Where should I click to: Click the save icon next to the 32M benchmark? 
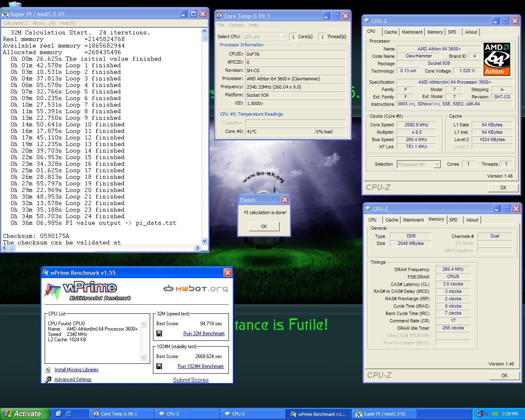pyautogui.click(x=159, y=333)
